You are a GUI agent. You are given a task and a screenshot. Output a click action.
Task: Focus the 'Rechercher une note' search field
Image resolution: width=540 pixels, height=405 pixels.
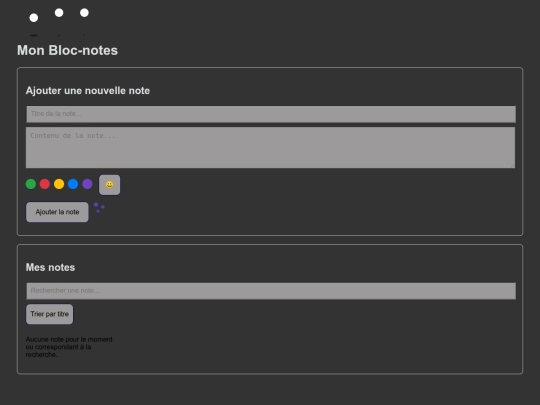click(x=271, y=291)
